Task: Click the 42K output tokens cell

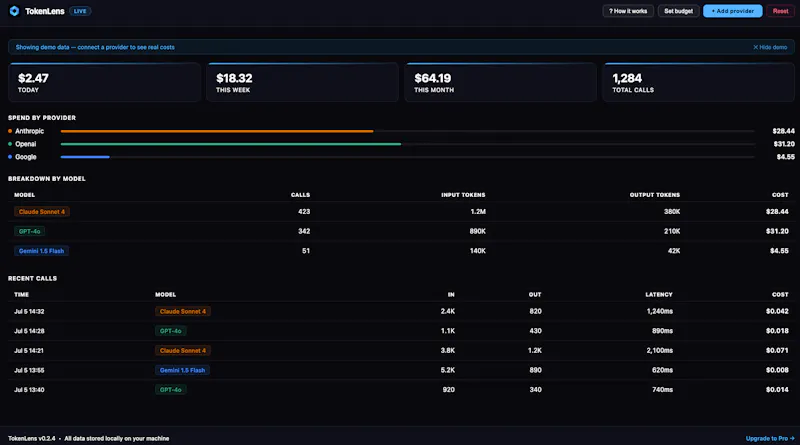Action: (674, 251)
